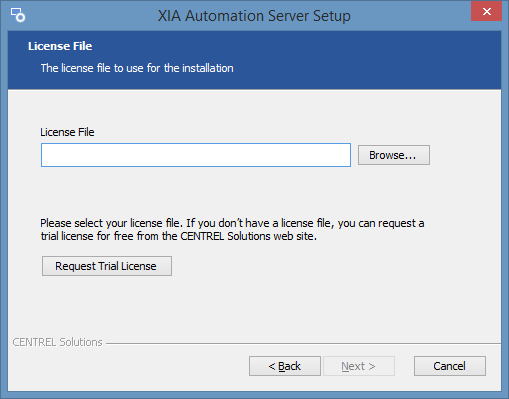
Task: Click the horizontal separator line beside CENTREL Solutions
Action: click(x=303, y=343)
